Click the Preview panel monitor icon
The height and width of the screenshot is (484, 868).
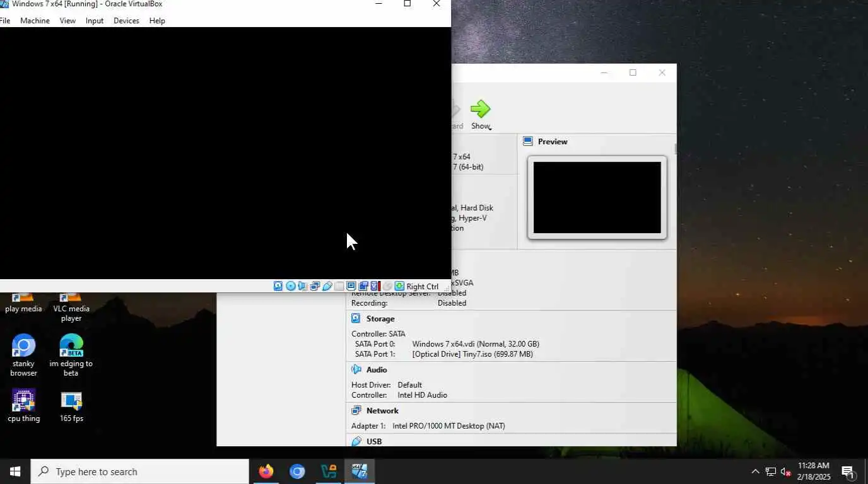[x=528, y=141]
